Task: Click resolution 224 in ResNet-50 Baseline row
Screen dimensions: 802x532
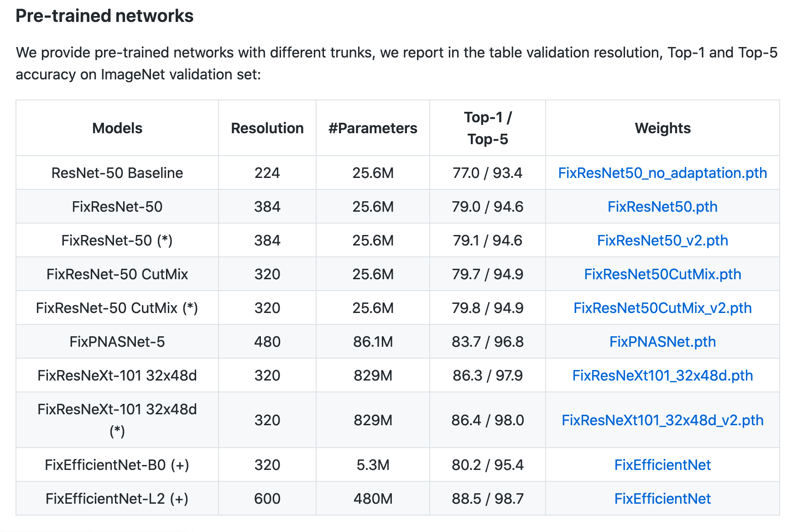Action: point(267,173)
